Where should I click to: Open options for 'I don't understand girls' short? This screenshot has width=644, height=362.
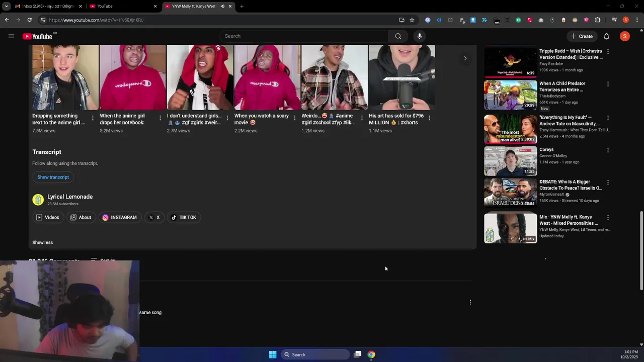pos(227,118)
